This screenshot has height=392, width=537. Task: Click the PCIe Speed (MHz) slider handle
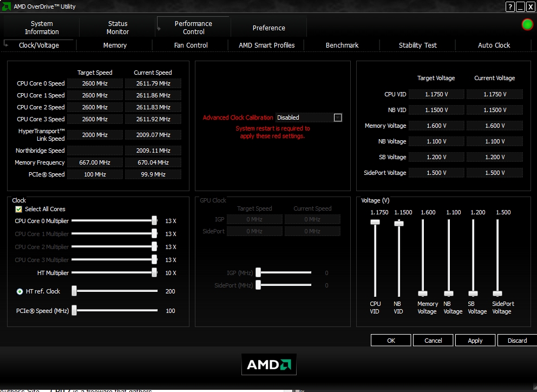pos(74,310)
